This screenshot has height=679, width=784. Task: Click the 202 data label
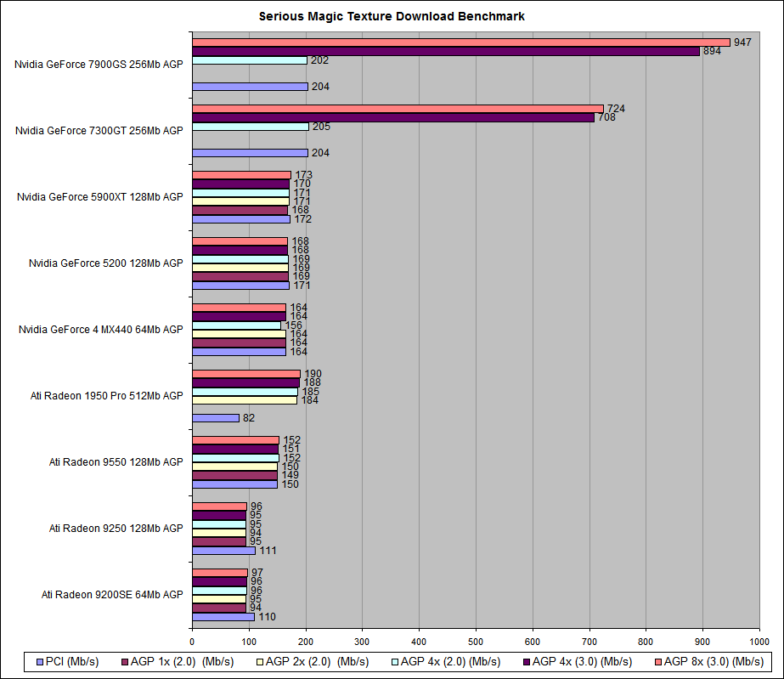tap(320, 60)
